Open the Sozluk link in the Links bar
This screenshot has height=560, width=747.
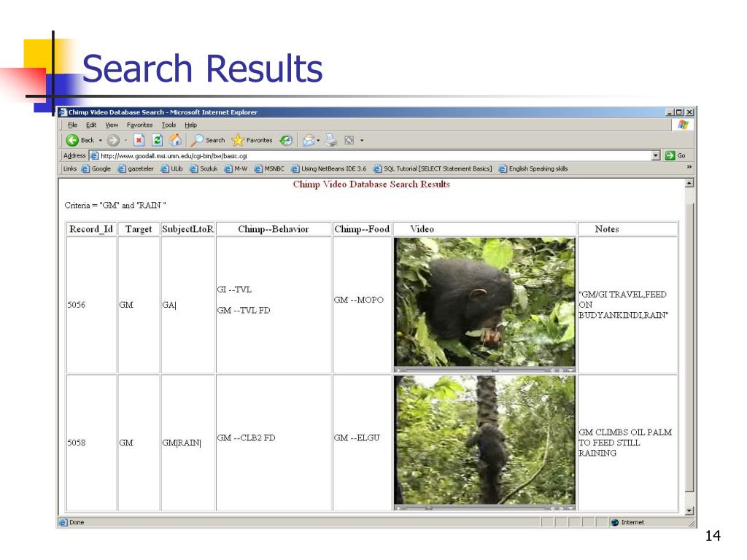[204, 168]
